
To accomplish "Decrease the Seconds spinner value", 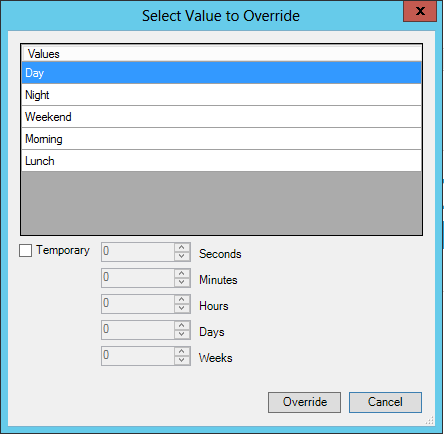I will [x=182, y=256].
